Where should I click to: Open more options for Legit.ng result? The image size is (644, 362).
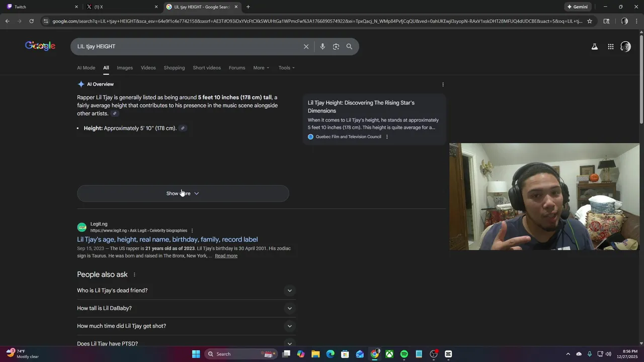(x=192, y=231)
